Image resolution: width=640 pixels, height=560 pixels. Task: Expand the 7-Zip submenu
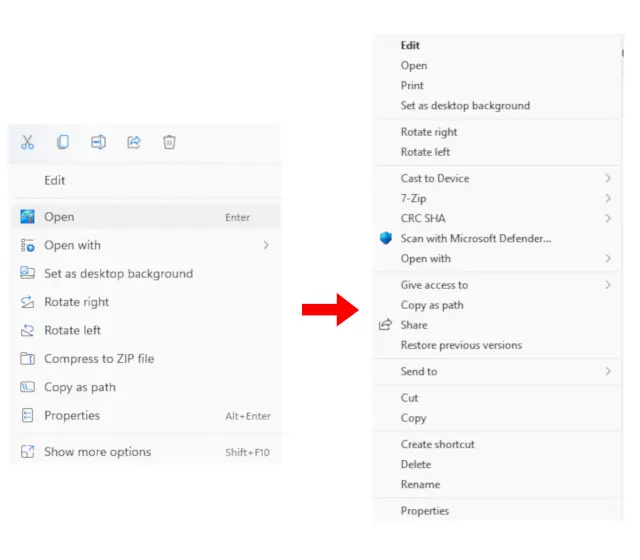click(608, 198)
